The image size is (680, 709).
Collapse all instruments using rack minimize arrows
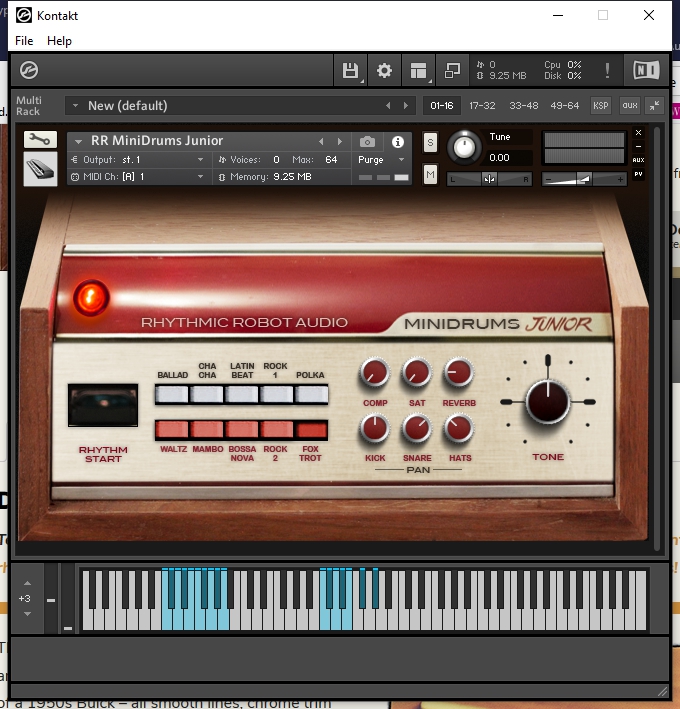point(654,105)
